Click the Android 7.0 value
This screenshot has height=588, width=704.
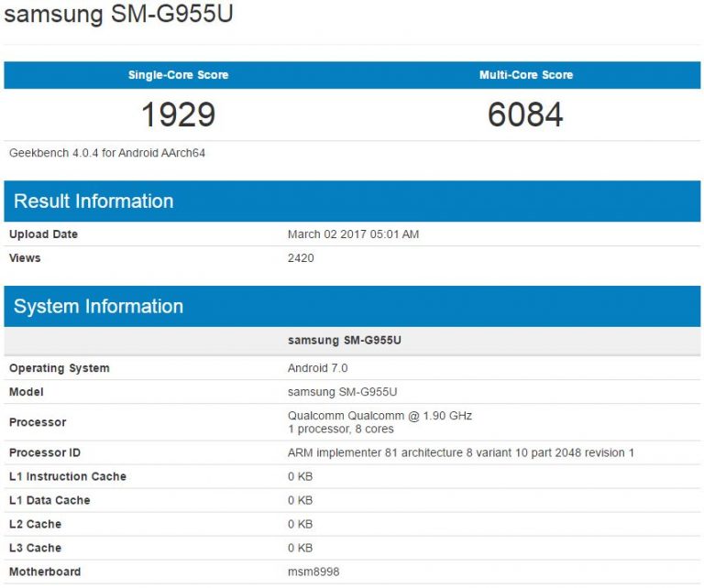[x=318, y=368]
